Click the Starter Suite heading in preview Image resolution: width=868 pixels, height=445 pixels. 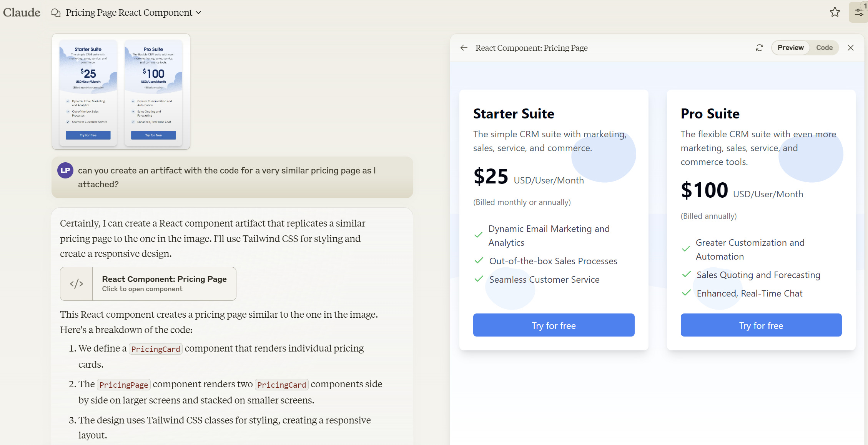(x=514, y=114)
